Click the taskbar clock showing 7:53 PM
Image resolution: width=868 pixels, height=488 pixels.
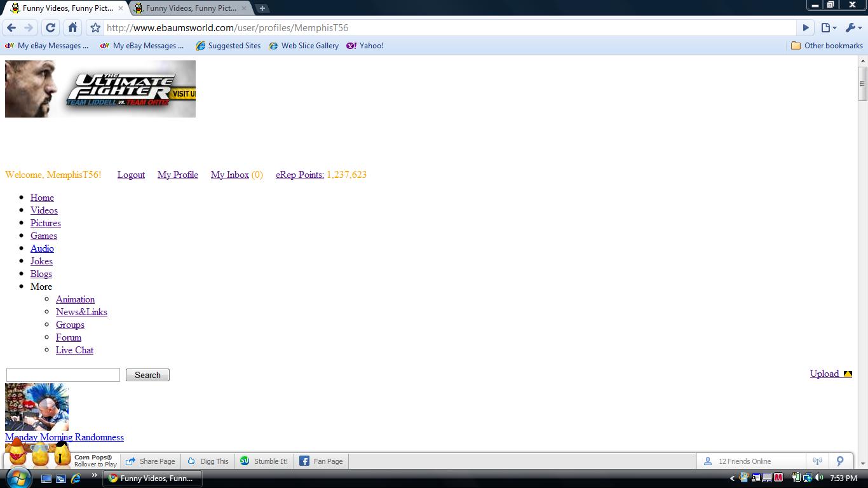(x=844, y=478)
